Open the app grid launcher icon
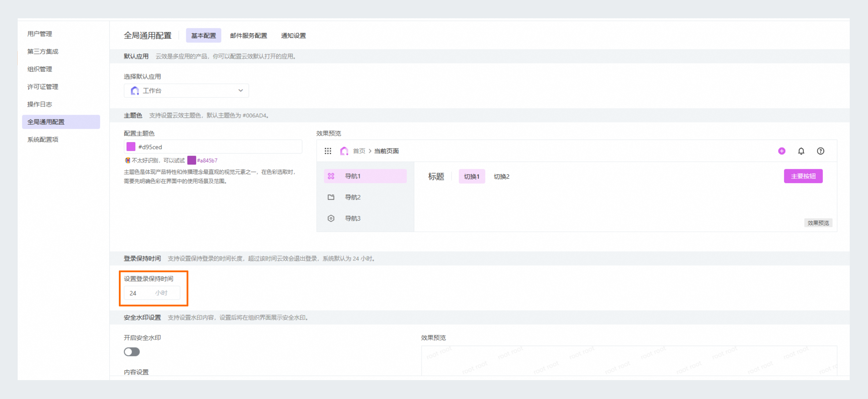This screenshot has width=868, height=399. click(328, 151)
